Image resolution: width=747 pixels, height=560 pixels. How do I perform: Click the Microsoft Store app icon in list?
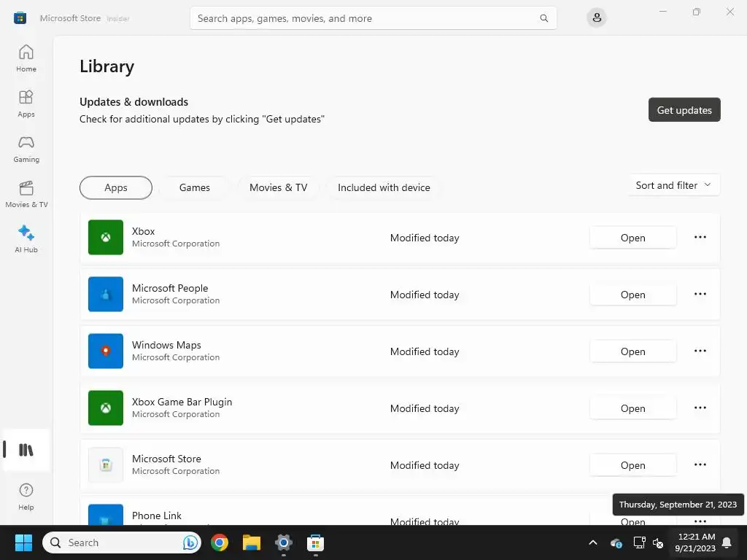coord(106,464)
